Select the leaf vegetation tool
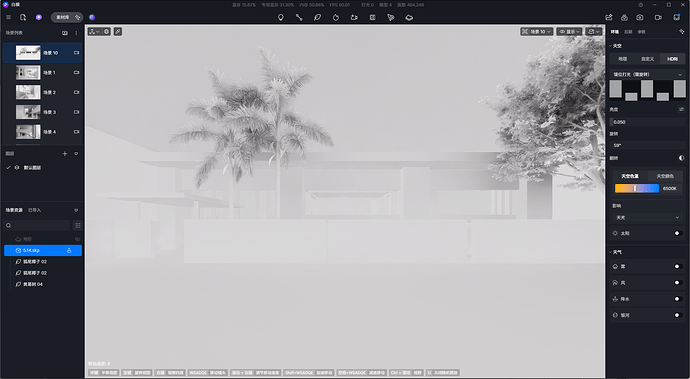Image resolution: width=690 pixels, height=379 pixels. point(317,17)
